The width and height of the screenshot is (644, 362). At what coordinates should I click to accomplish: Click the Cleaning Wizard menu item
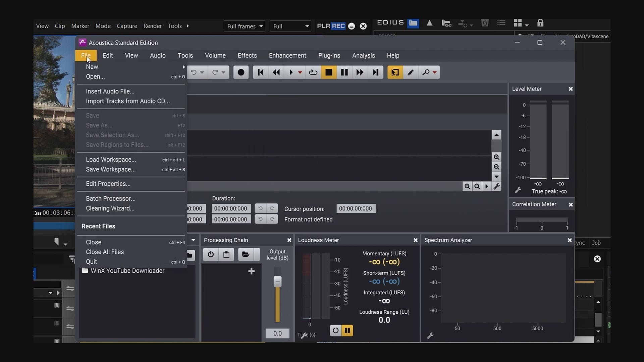pos(110,208)
